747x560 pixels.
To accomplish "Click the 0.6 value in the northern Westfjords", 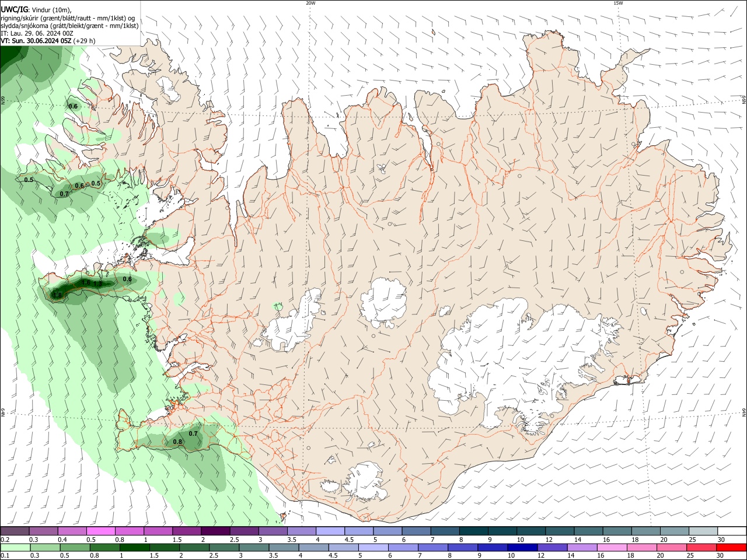I will point(73,106).
